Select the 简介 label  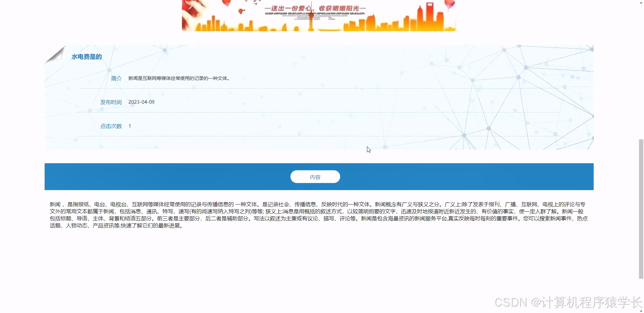(116, 78)
